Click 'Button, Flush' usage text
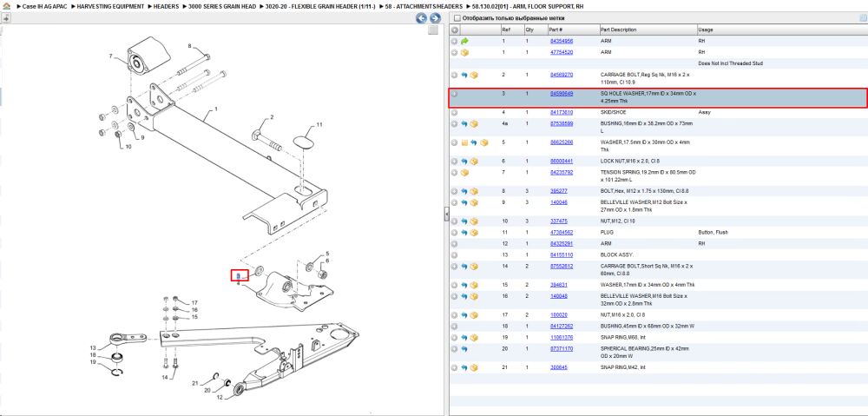 coord(713,232)
